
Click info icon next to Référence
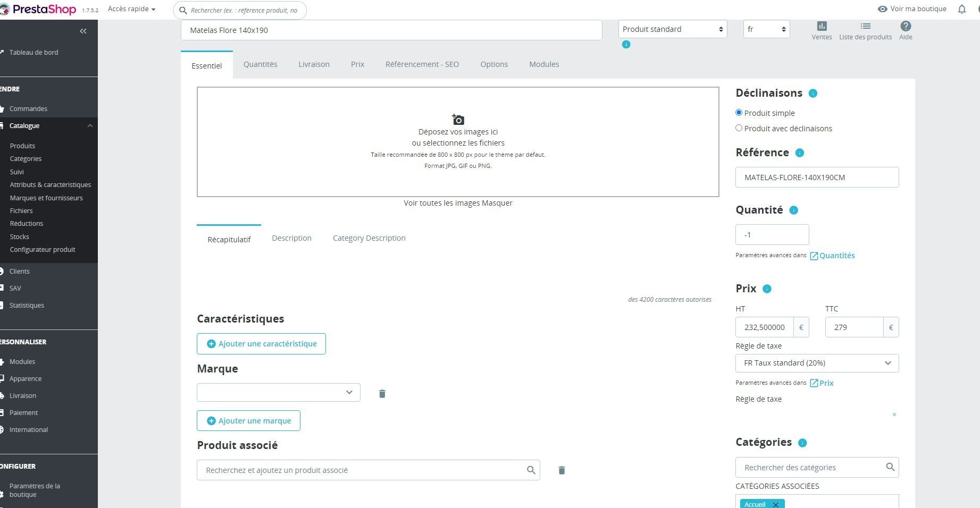point(799,153)
